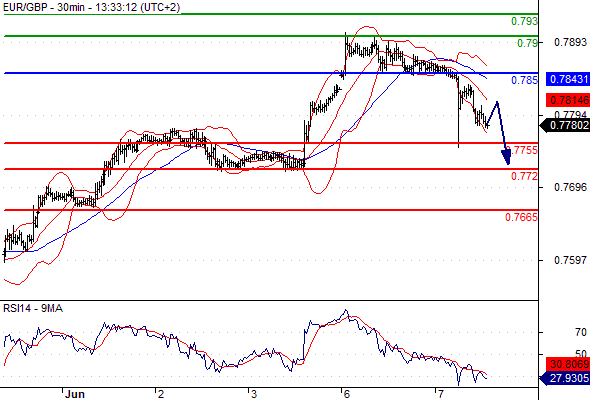The height and width of the screenshot is (400, 590).
Task: Click the date axis label 2
Action: point(161,394)
